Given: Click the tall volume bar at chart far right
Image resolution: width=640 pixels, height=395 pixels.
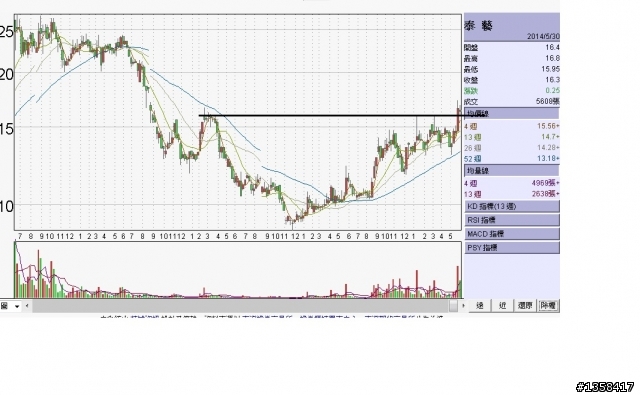Looking at the screenshot, I should [x=458, y=282].
